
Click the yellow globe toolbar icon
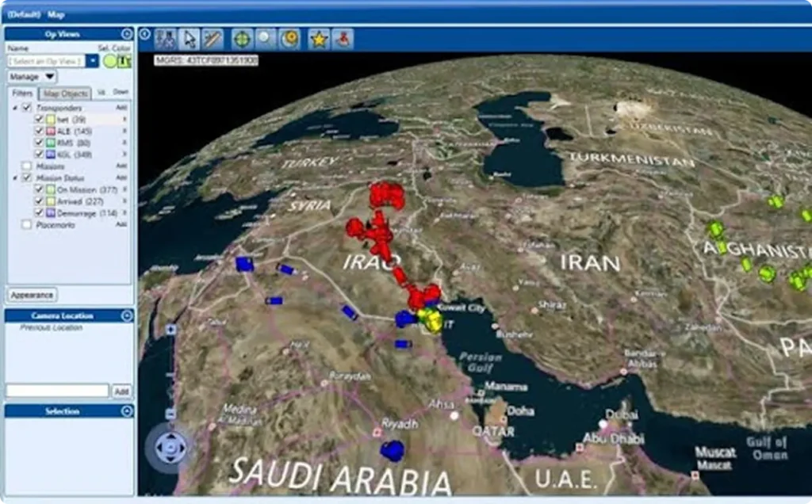pos(289,38)
